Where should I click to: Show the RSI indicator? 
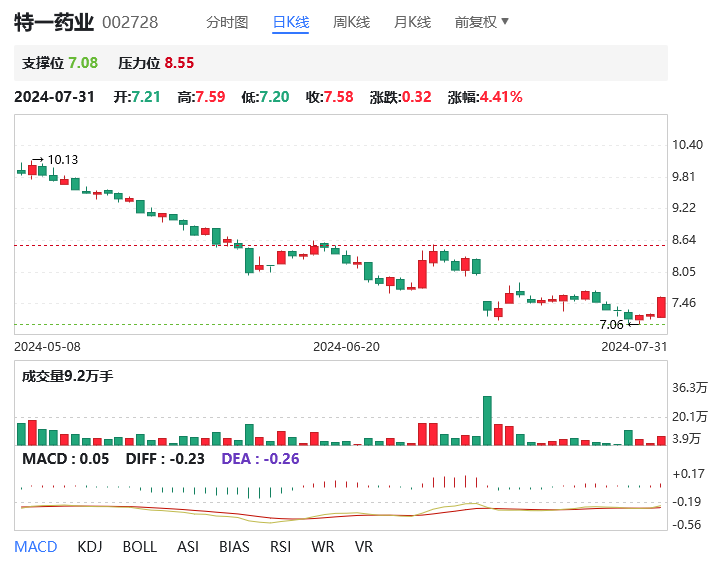(282, 547)
